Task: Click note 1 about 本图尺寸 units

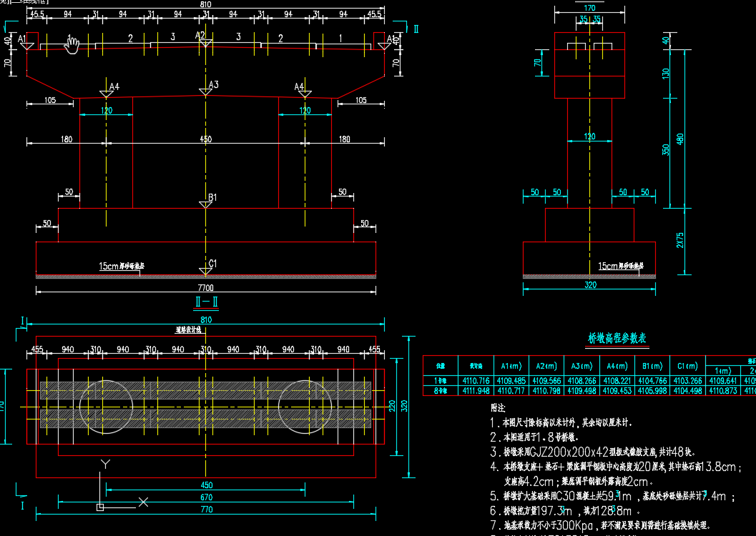Action: tap(561, 423)
